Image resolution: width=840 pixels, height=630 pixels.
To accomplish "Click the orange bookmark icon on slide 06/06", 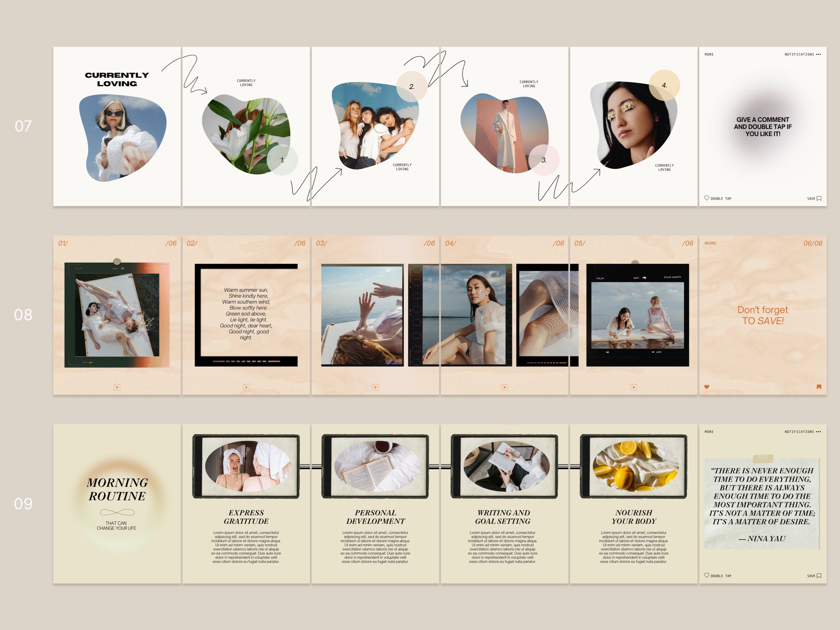I will tap(819, 387).
